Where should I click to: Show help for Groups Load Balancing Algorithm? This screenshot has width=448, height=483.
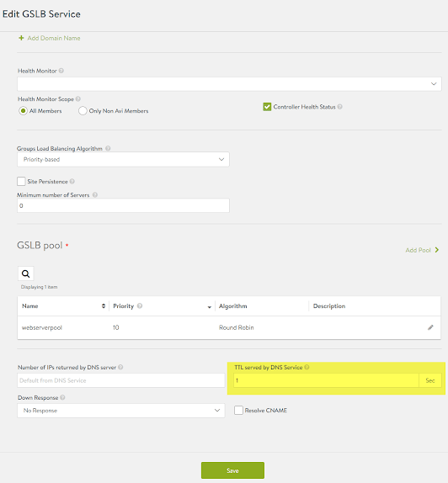108,148
